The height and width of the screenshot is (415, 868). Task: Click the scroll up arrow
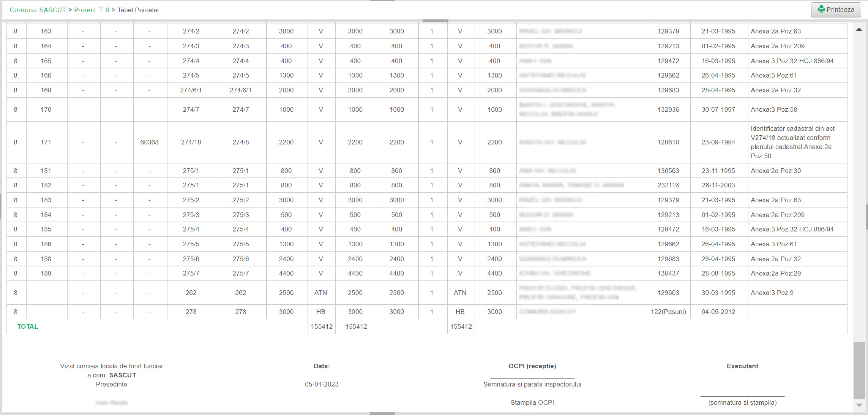point(859,30)
